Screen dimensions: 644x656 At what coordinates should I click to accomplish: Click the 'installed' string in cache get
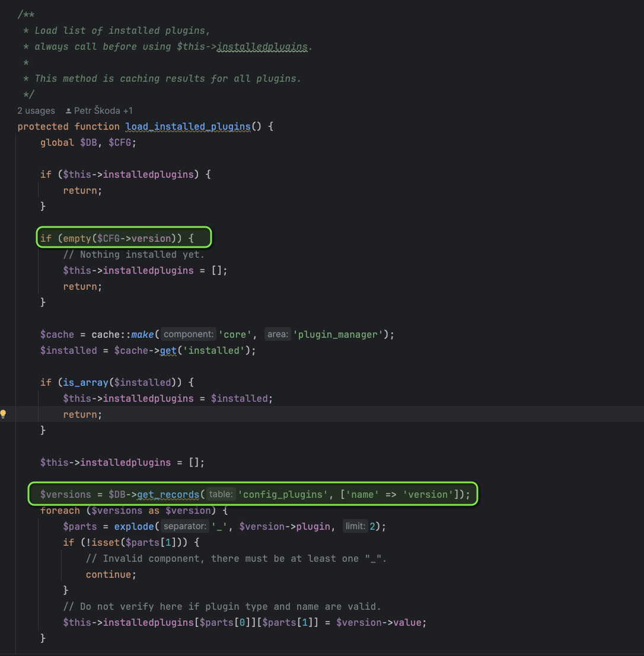(213, 351)
